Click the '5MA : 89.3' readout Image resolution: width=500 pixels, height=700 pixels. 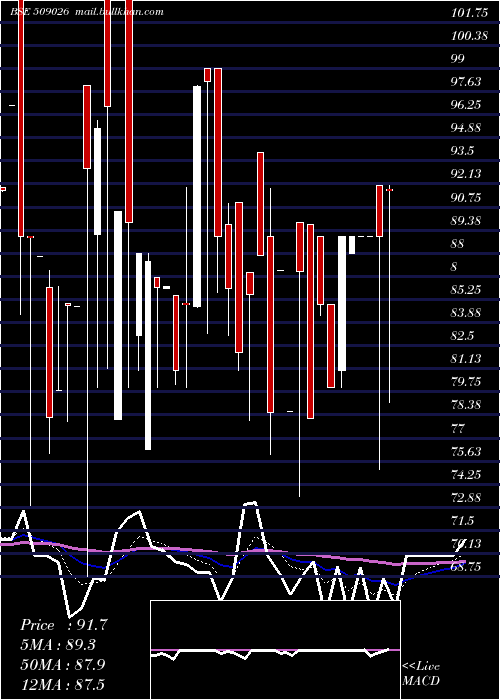coord(58,645)
